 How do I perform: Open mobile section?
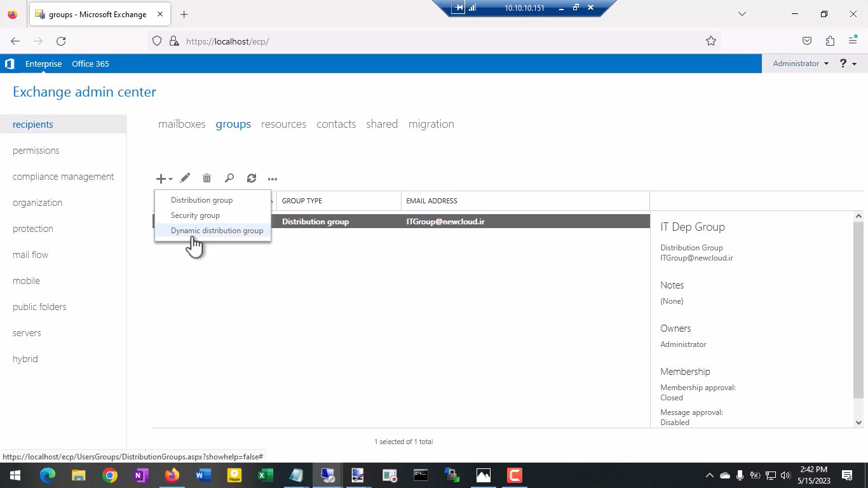[26, 281]
